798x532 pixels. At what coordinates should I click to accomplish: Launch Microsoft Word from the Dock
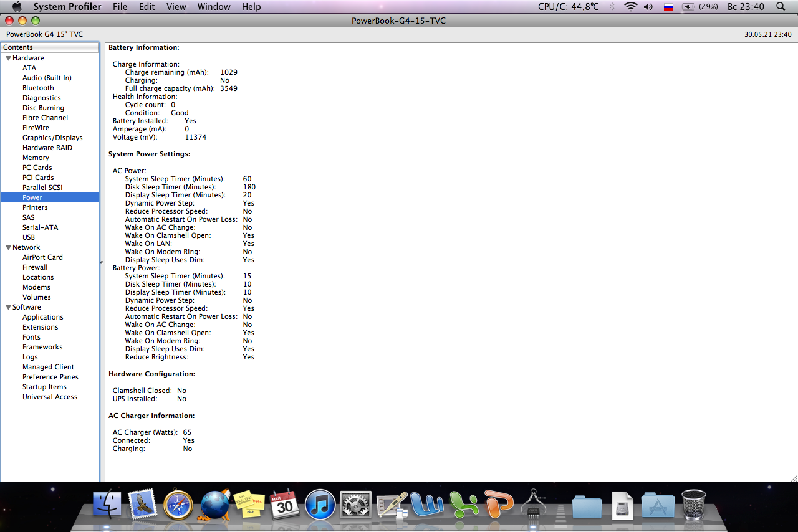click(x=428, y=505)
